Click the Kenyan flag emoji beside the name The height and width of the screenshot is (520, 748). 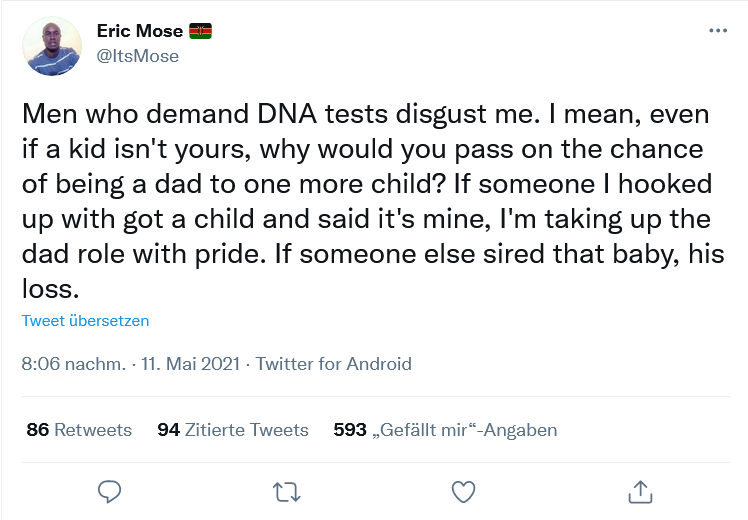pyautogui.click(x=200, y=31)
